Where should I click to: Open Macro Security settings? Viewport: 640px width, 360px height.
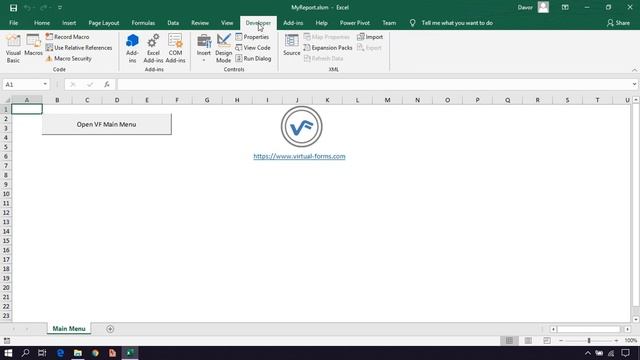coord(69,58)
